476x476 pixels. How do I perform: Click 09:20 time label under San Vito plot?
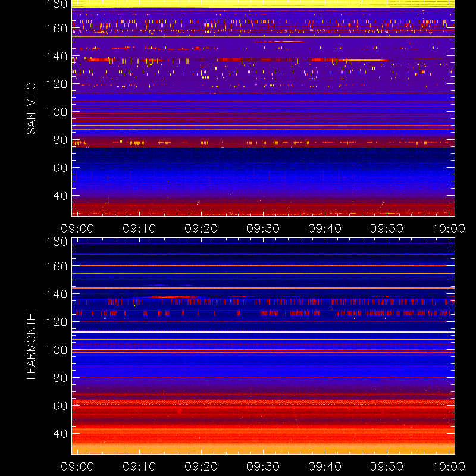coord(201,228)
